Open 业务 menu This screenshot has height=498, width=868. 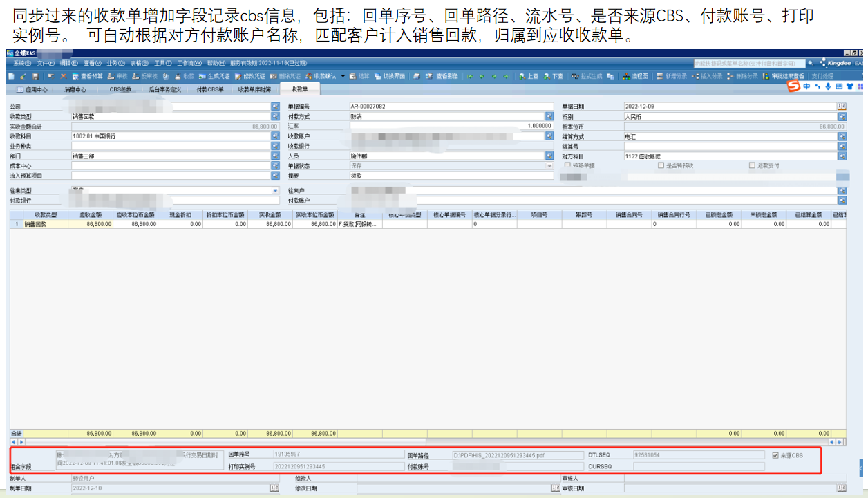(x=115, y=63)
